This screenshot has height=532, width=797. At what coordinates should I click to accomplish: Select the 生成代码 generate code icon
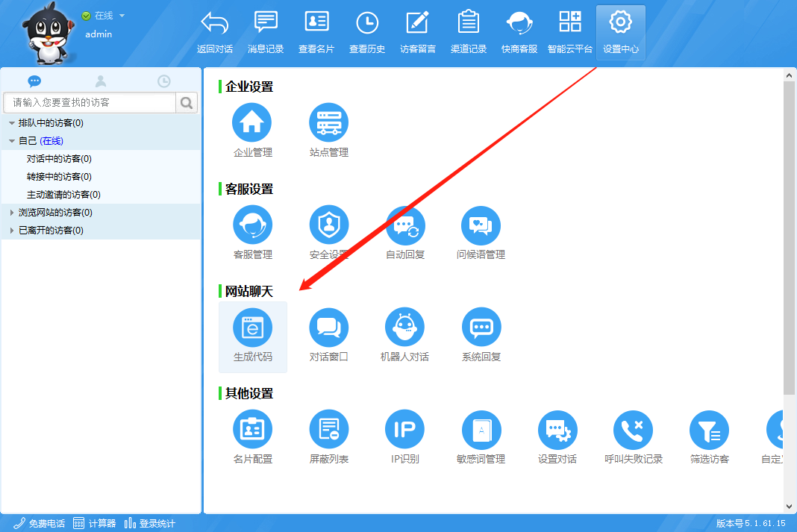[252, 328]
